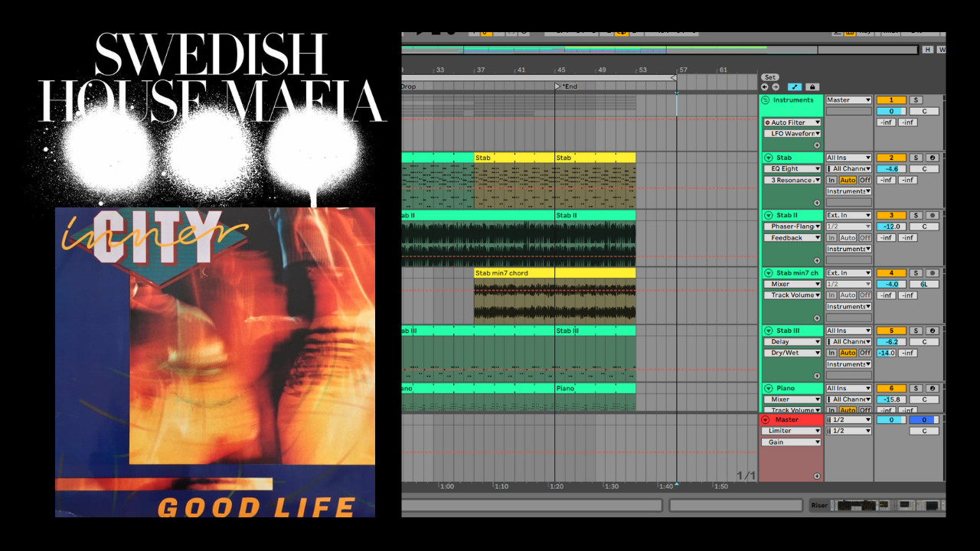Select the Stab II clip at bar 45
980x551 pixels.
[x=595, y=215]
